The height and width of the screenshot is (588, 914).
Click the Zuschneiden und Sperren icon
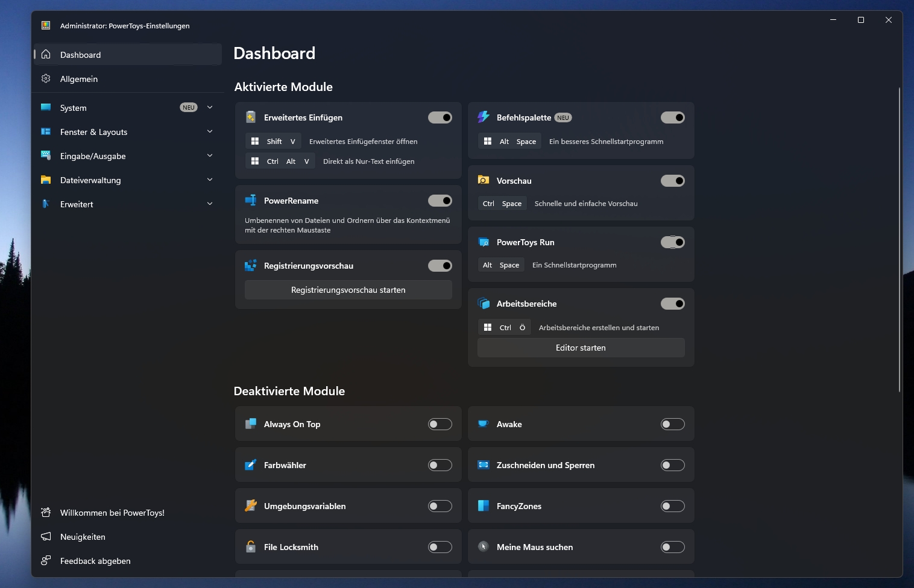[x=484, y=464]
